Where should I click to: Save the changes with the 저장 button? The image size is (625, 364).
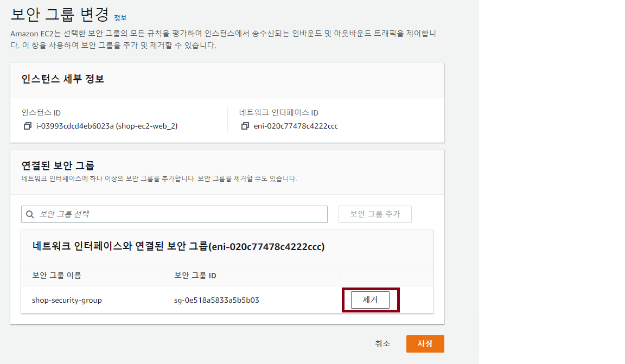click(x=425, y=344)
